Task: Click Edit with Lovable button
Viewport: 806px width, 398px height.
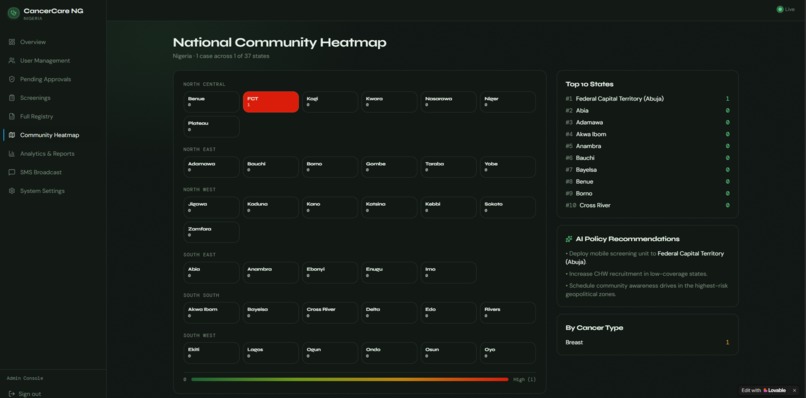Action: pyautogui.click(x=764, y=390)
